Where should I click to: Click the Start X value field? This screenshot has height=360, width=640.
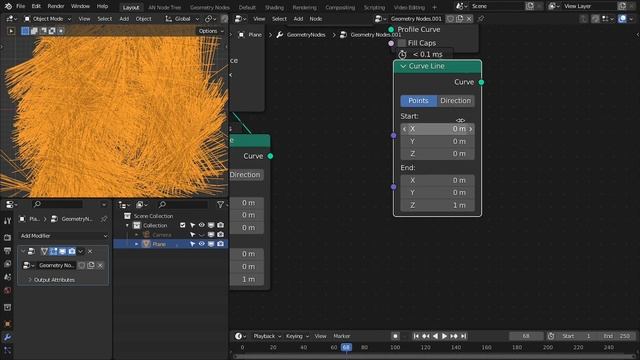pos(437,129)
